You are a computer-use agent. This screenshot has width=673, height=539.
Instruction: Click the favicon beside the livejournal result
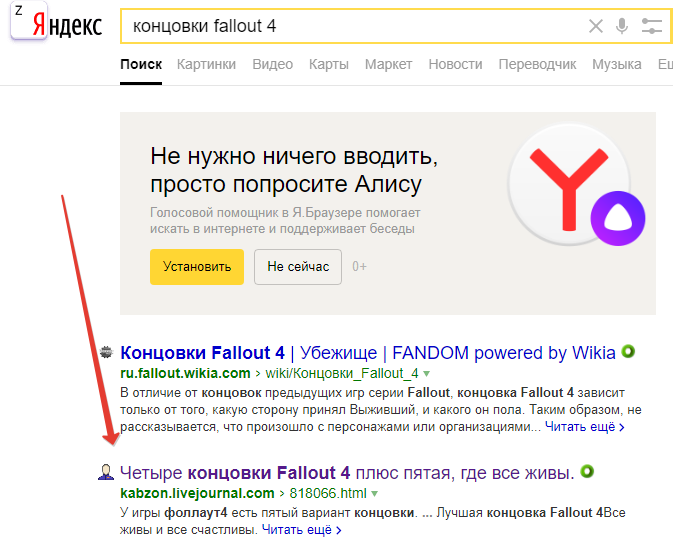[x=106, y=472]
